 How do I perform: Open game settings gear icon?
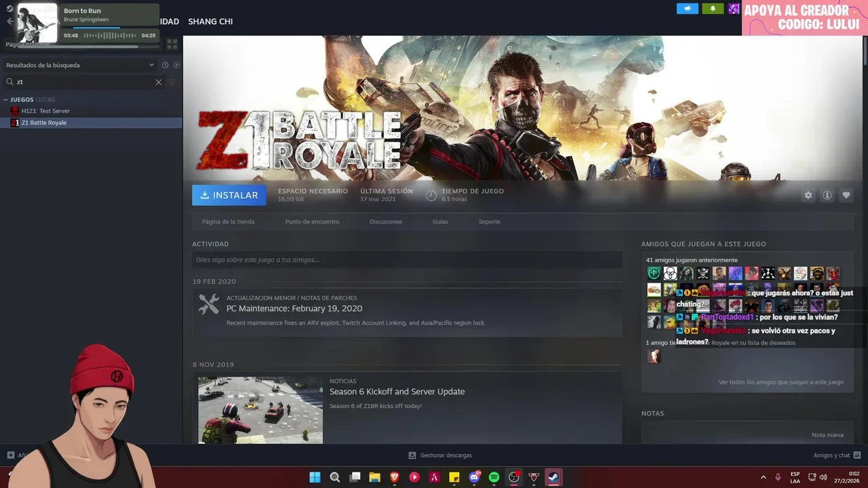808,195
